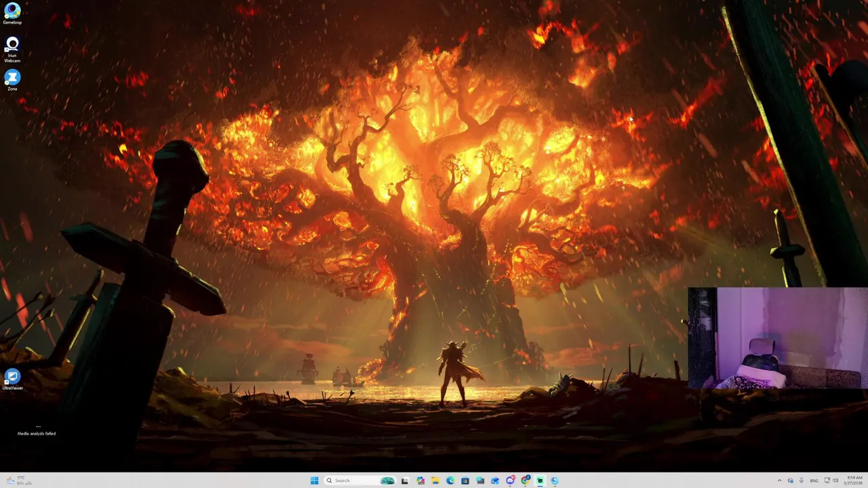Select the UltraViewer desktop shortcut
The width and height of the screenshot is (868, 488).
click(12, 380)
